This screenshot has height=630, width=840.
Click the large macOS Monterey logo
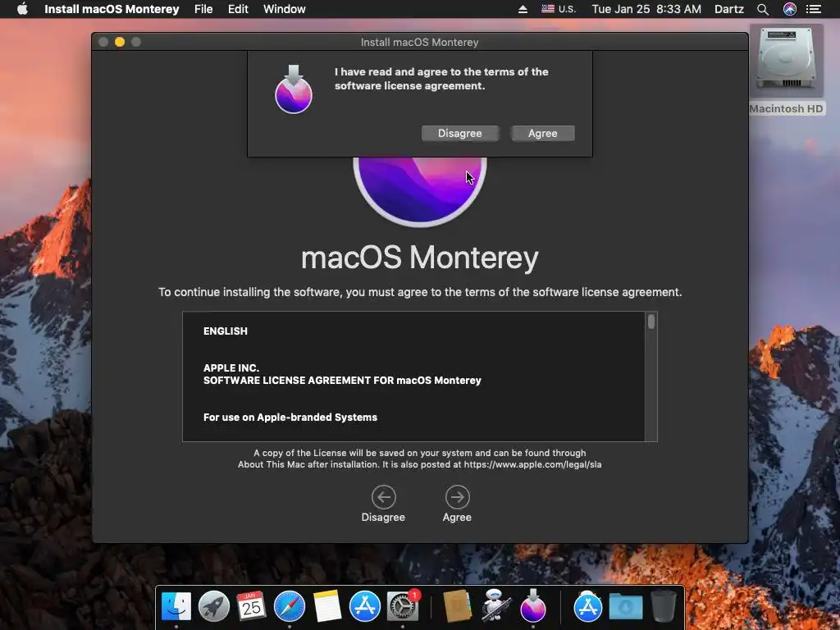(420, 191)
